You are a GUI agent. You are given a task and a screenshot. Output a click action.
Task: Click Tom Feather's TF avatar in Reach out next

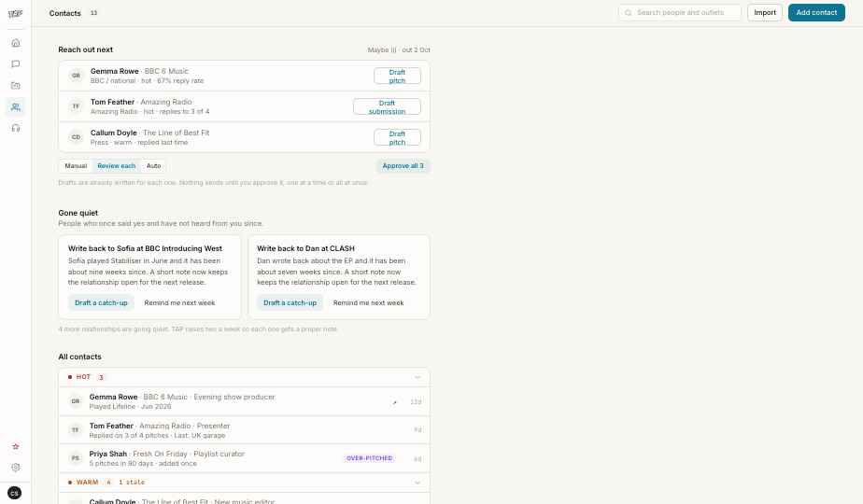pos(76,106)
